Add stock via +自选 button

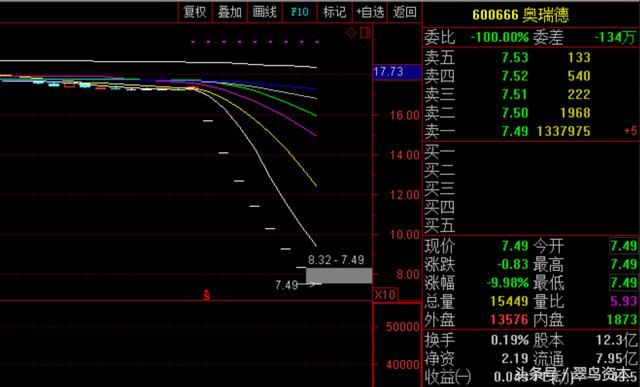[370, 12]
